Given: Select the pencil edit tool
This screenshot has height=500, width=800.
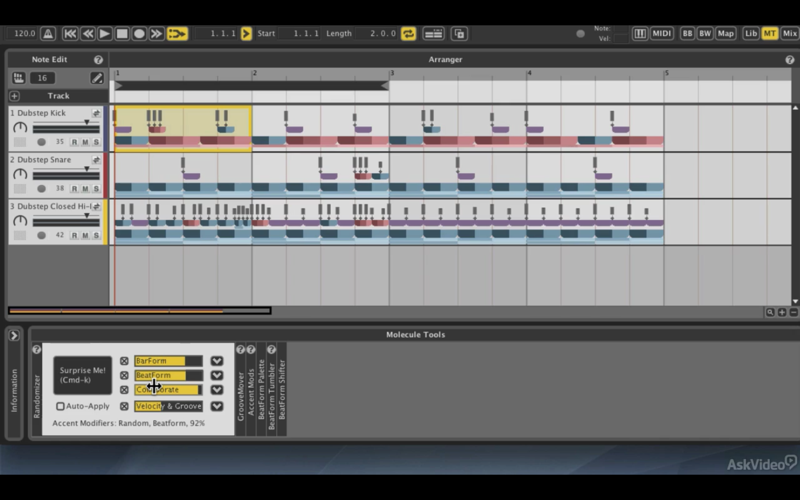Looking at the screenshot, I should tap(96, 78).
